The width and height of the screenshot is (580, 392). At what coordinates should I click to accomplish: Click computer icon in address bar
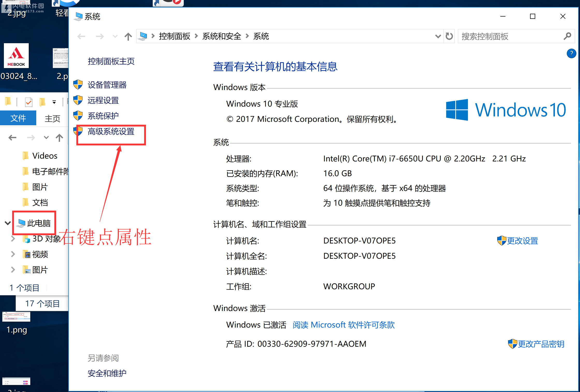143,36
